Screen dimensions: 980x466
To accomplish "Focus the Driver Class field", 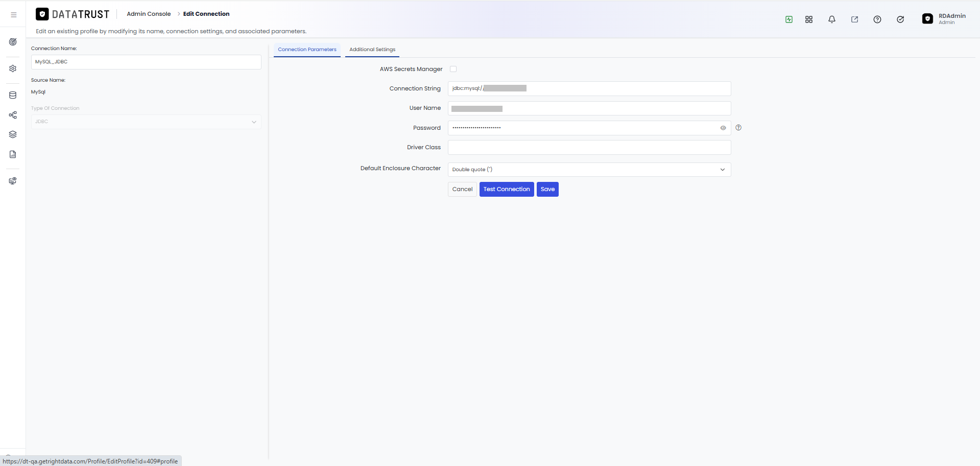I will click(589, 148).
